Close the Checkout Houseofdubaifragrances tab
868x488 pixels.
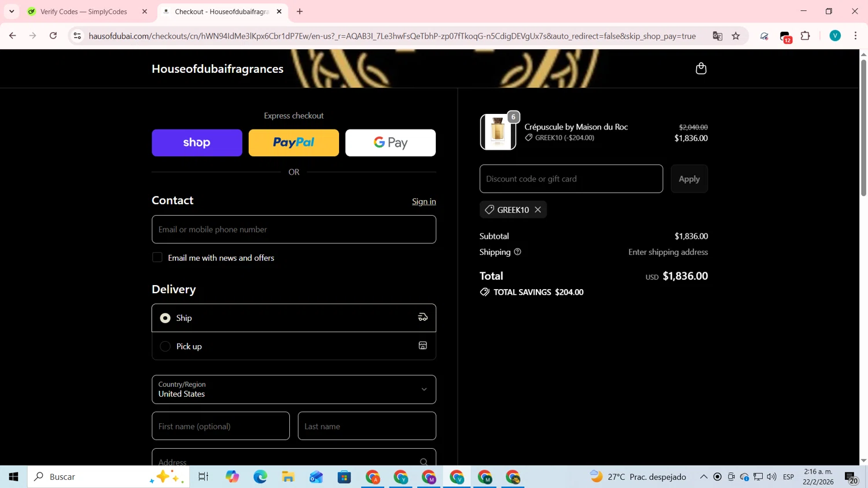[279, 12]
